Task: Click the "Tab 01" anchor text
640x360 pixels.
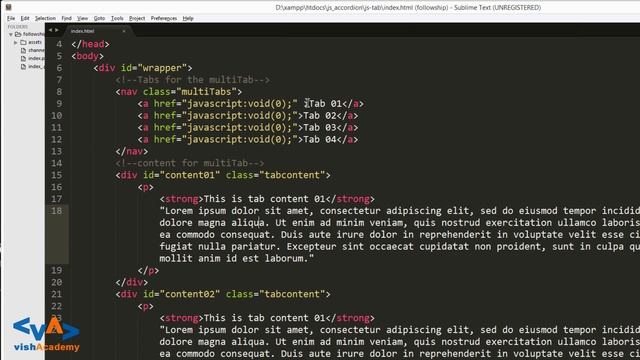Action: (325, 104)
